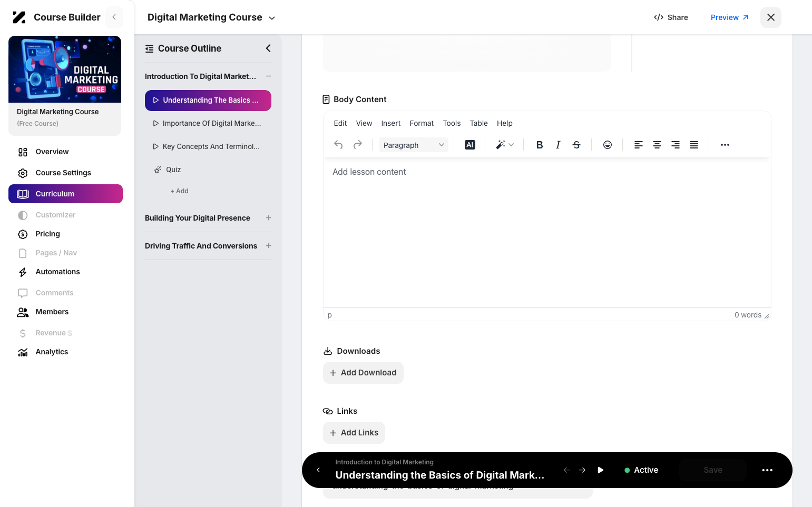Open more options in bottom lesson bar
Viewport: 812px width, 507px height.
point(767,470)
